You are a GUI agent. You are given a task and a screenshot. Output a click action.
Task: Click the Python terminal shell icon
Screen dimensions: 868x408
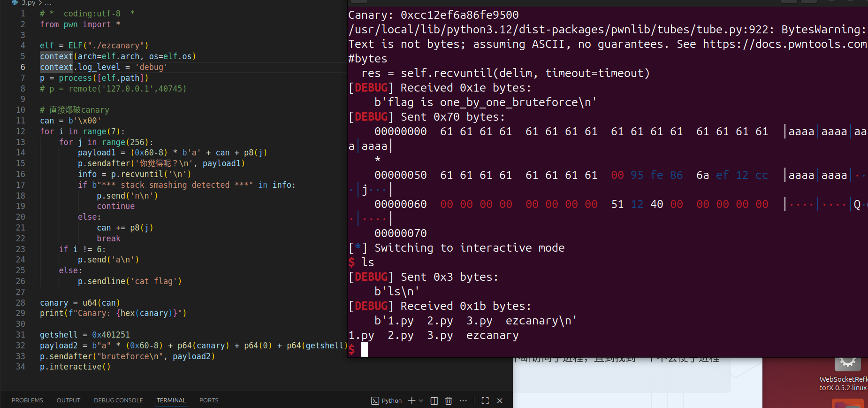375,400
